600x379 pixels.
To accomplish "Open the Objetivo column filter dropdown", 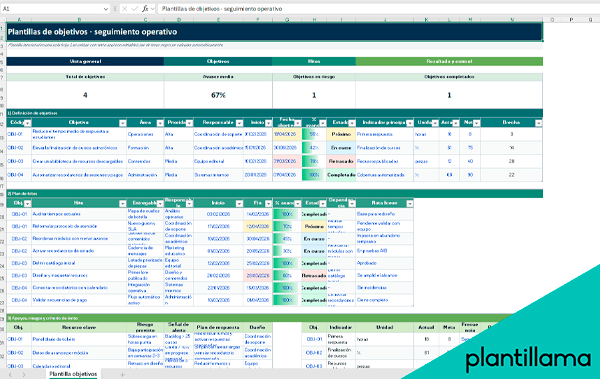I will tap(122, 123).
